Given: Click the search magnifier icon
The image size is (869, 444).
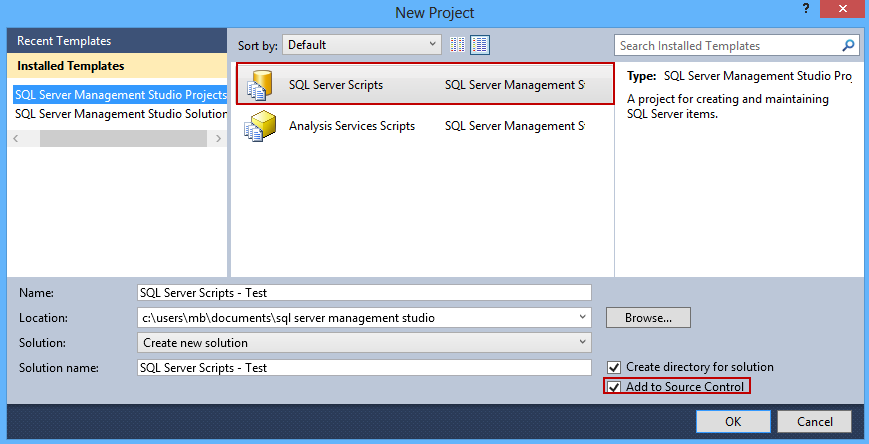Looking at the screenshot, I should pos(849,45).
